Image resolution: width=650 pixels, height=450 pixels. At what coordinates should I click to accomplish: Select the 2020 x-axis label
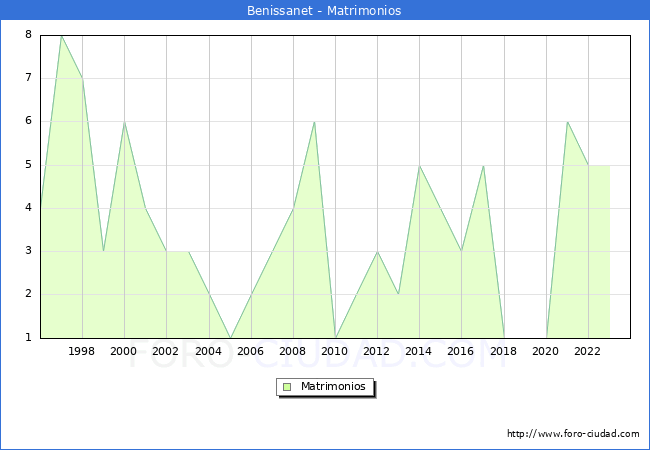point(545,351)
